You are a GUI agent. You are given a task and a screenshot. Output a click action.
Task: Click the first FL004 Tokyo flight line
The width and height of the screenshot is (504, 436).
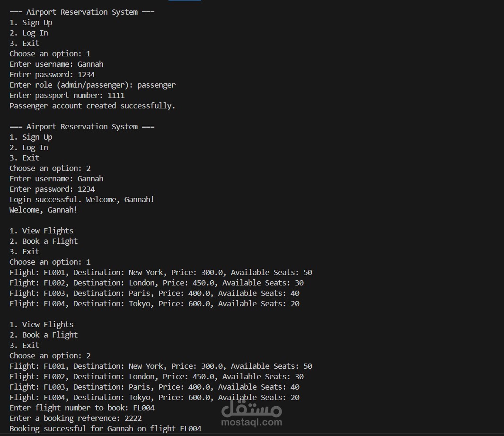(154, 303)
